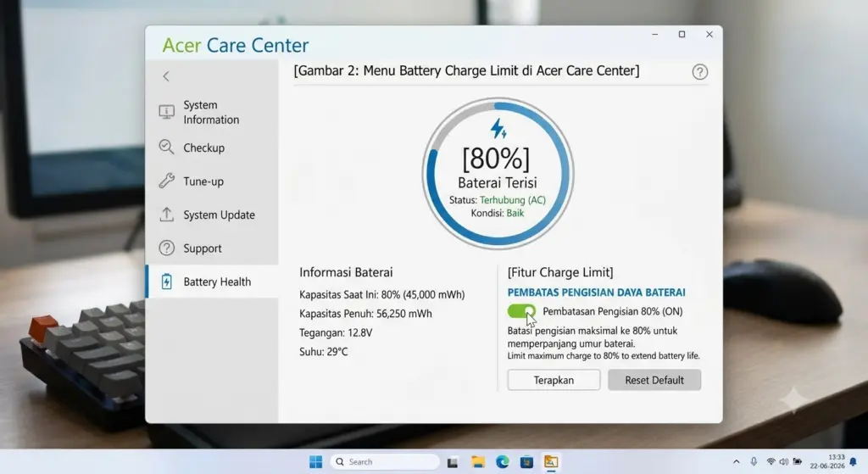
Task: Click the Support question mark icon
Action: (x=167, y=248)
